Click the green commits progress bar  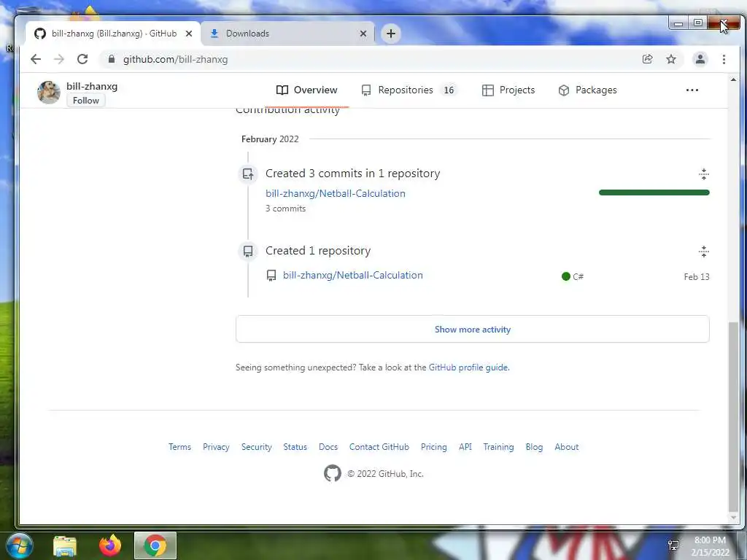(654, 192)
